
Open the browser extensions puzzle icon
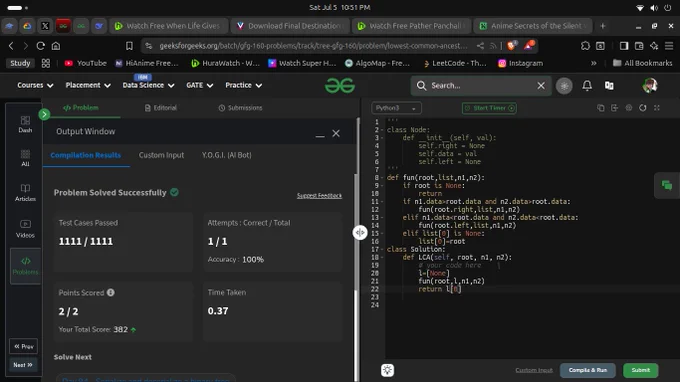[x=585, y=46]
